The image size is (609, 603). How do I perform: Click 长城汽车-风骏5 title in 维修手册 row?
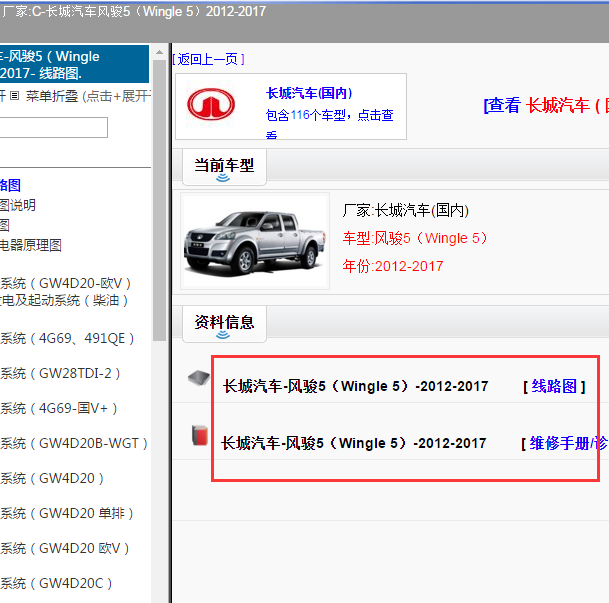354,443
